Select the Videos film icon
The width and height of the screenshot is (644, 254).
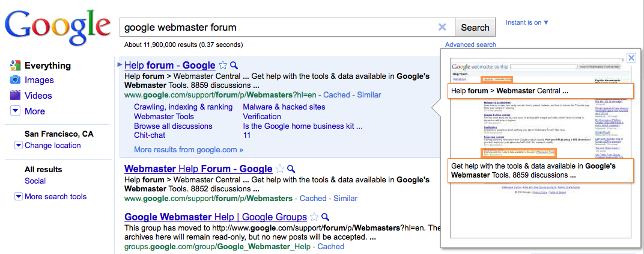tap(16, 95)
